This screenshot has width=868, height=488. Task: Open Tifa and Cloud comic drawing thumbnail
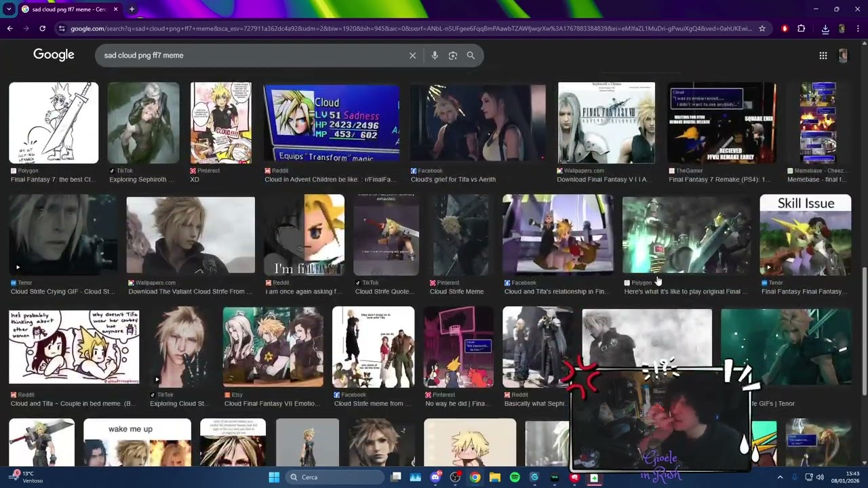click(74, 346)
